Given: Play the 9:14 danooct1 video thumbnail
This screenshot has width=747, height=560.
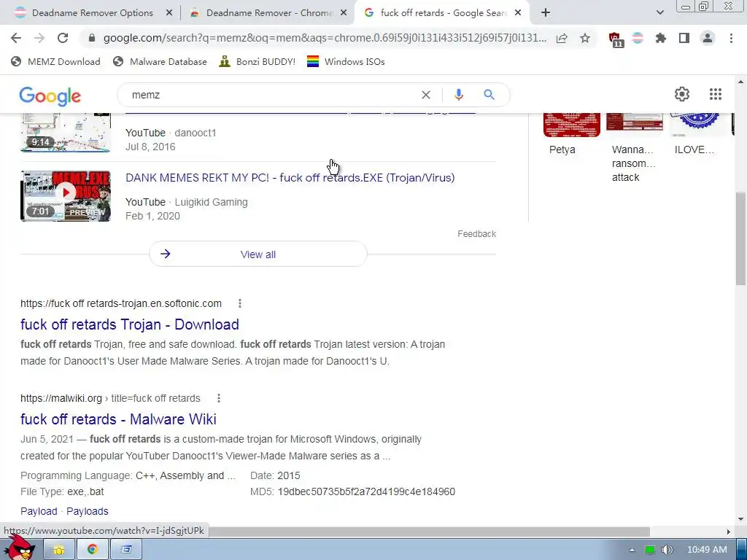Looking at the screenshot, I should (65, 133).
